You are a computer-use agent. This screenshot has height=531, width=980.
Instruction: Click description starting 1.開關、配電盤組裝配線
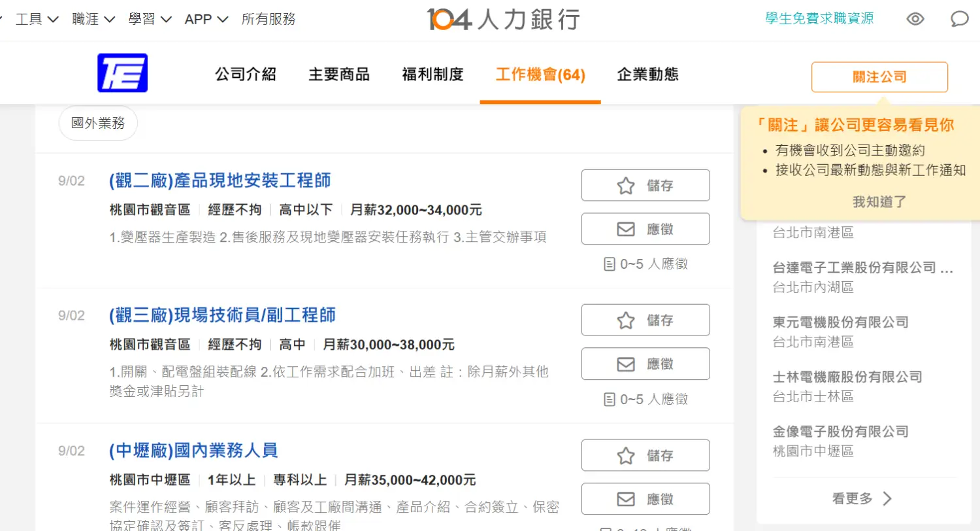coord(329,381)
